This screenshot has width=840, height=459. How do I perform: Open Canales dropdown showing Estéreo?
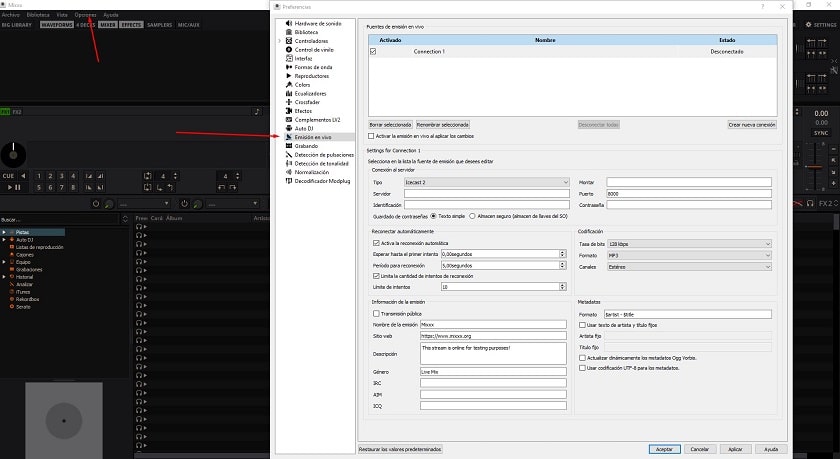tap(689, 267)
